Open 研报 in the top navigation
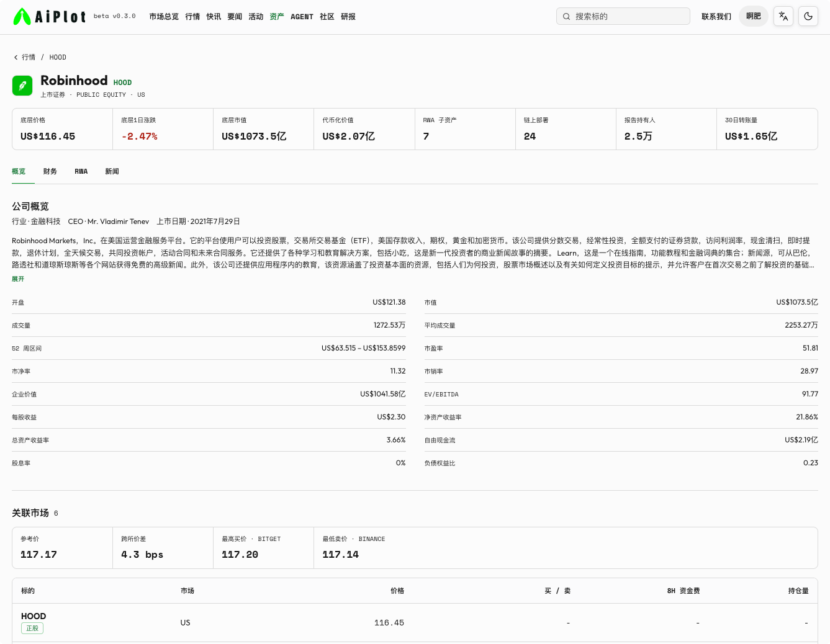 (x=348, y=17)
